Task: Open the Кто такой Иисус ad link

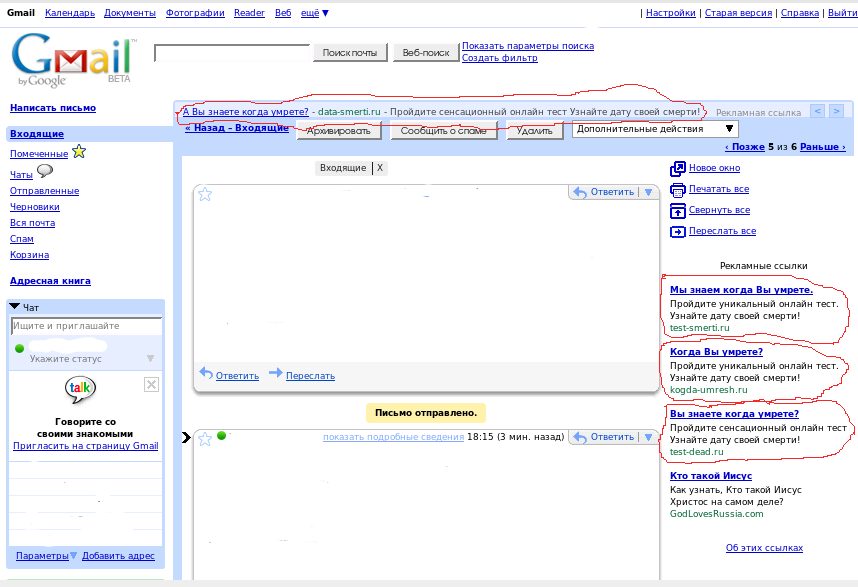Action: click(x=711, y=475)
